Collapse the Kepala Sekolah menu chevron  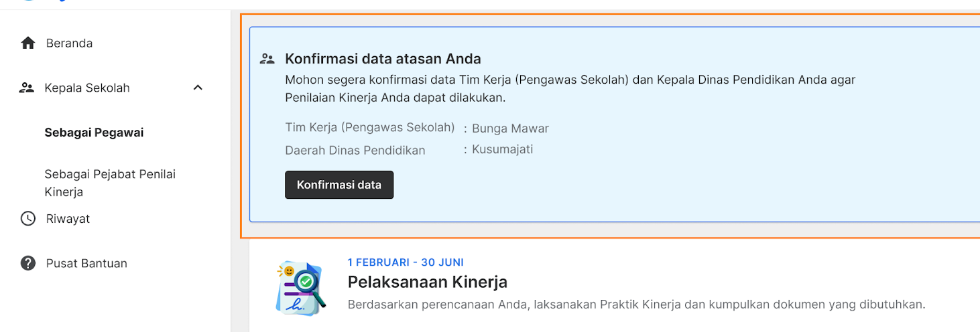198,88
